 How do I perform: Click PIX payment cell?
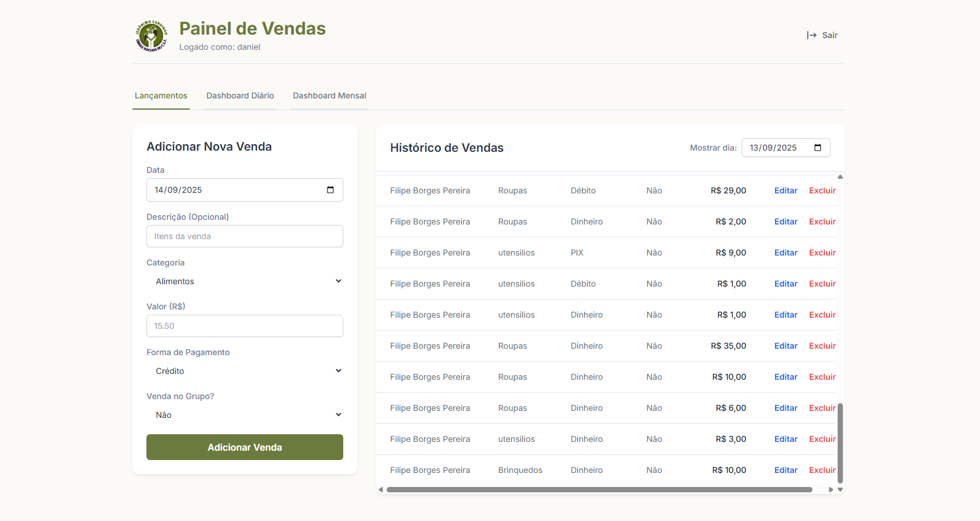click(x=577, y=253)
